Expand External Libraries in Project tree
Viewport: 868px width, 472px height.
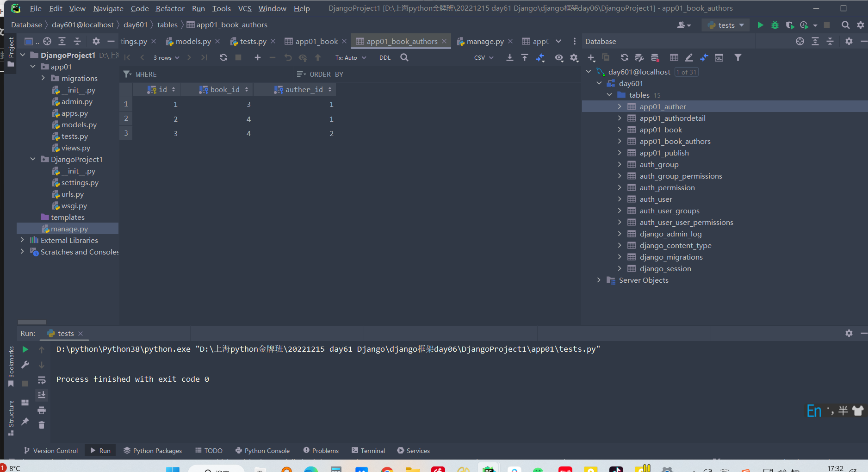22,240
